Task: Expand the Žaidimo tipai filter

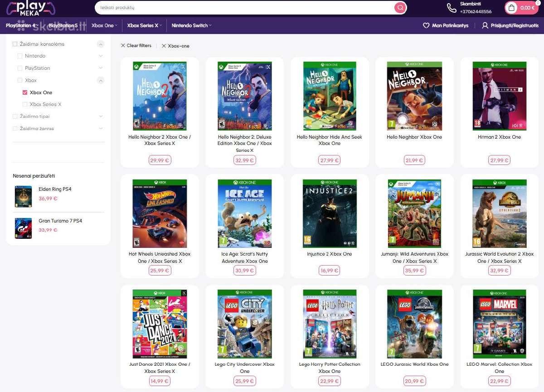Action: 101,116
